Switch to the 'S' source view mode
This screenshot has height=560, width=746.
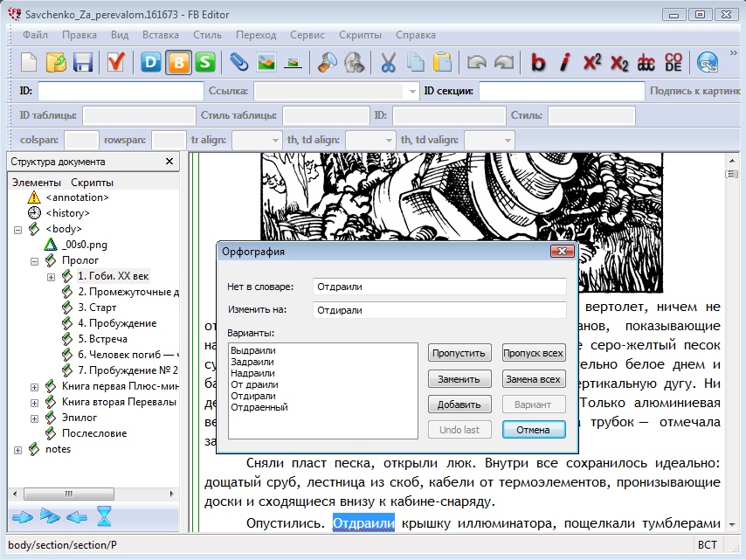coord(205,62)
